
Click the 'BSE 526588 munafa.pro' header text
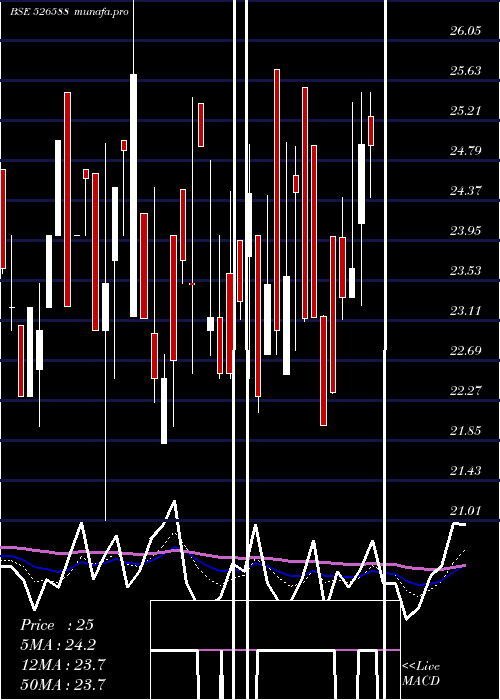[x=70, y=12]
